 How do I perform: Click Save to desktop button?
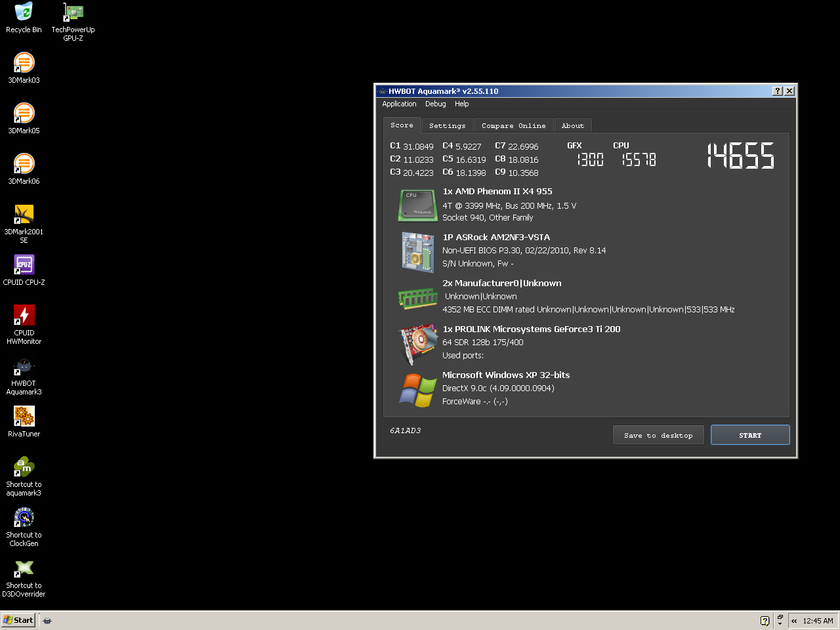click(x=658, y=435)
